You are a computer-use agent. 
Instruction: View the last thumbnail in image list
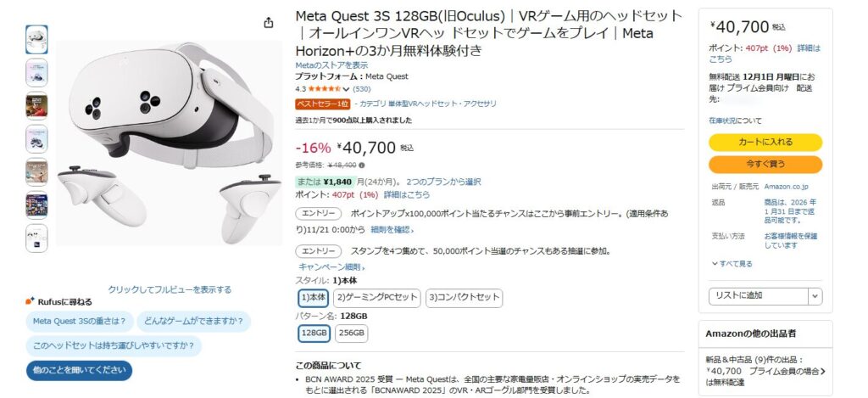pyautogui.click(x=37, y=238)
